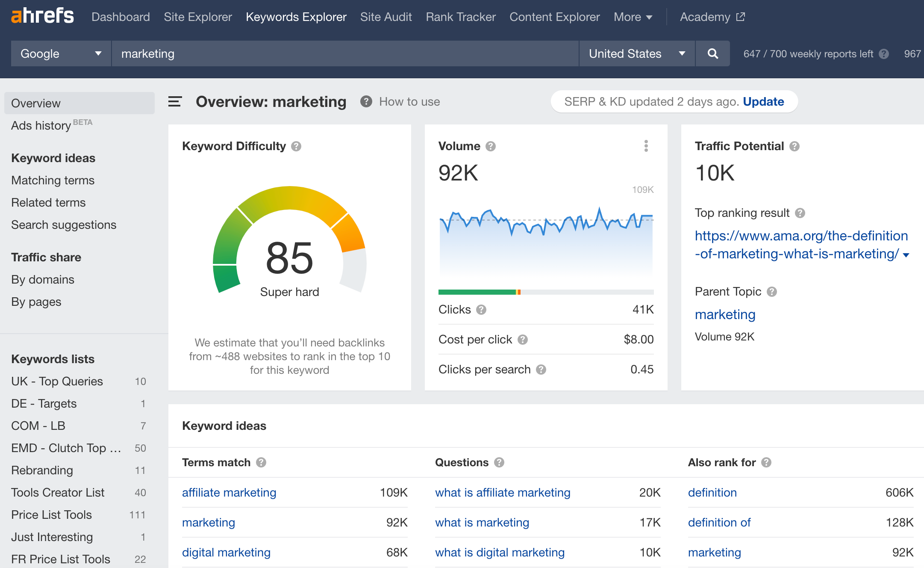Open the marketing Parent Topic link

pyautogui.click(x=725, y=315)
